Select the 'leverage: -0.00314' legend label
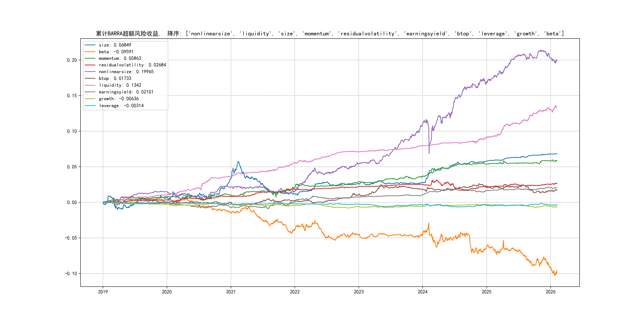The width and height of the screenshot is (644, 322). pyautogui.click(x=121, y=106)
